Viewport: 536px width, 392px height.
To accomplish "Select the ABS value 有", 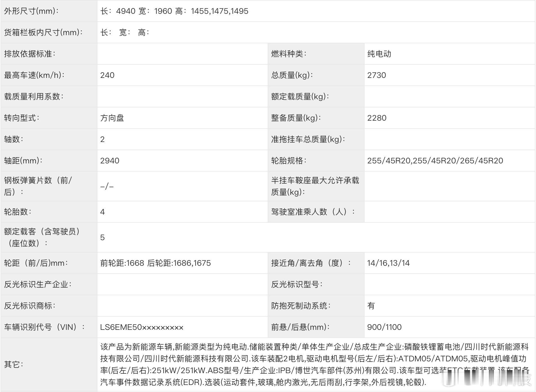I will click(x=371, y=306).
